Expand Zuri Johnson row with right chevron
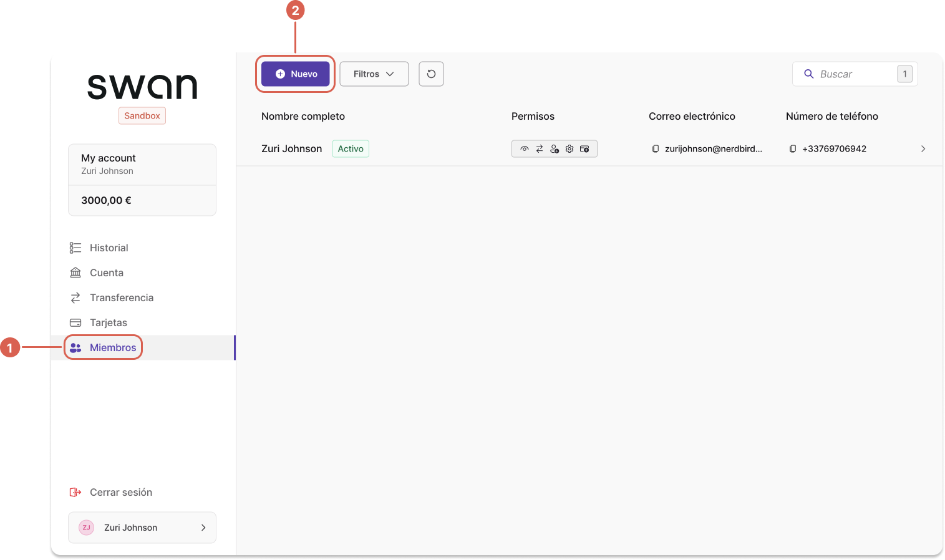Image resolution: width=945 pixels, height=560 pixels. [x=923, y=149]
